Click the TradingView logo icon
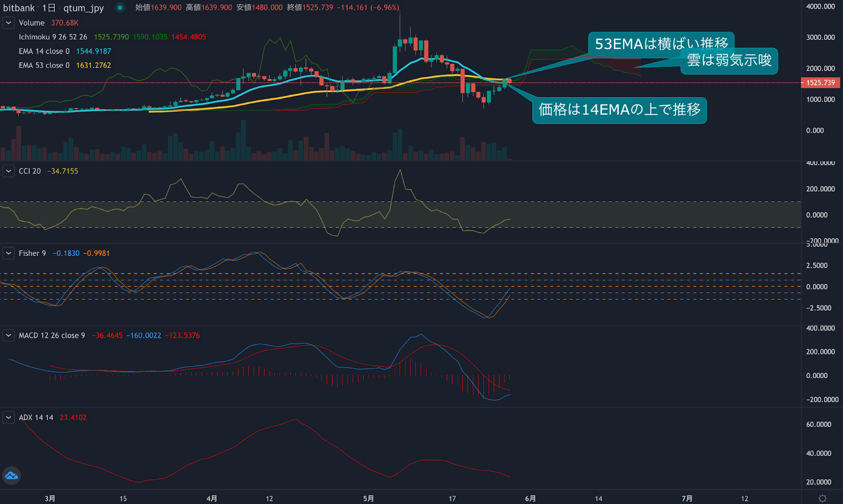This screenshot has width=843, height=504. coord(12,476)
